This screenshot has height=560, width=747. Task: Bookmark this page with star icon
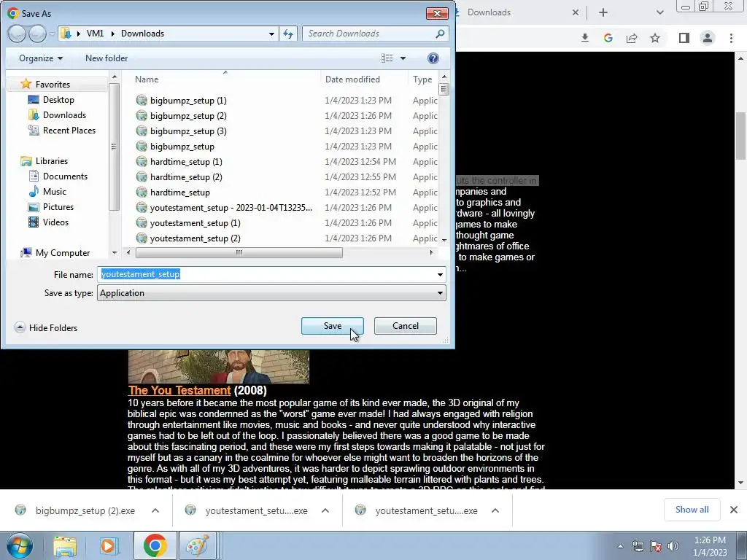(655, 38)
